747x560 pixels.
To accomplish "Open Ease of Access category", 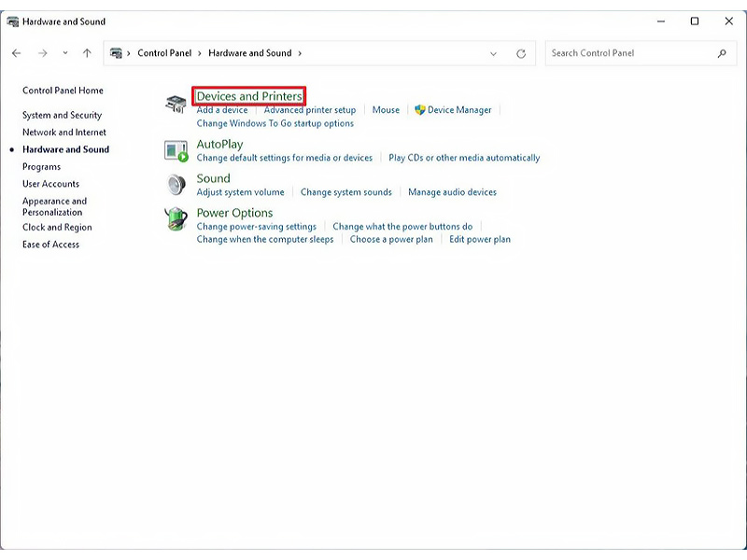I will tap(51, 245).
